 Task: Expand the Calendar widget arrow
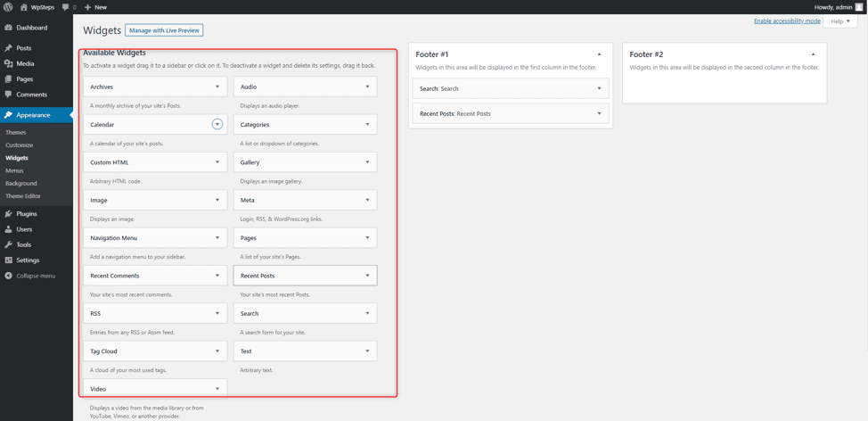(x=217, y=125)
